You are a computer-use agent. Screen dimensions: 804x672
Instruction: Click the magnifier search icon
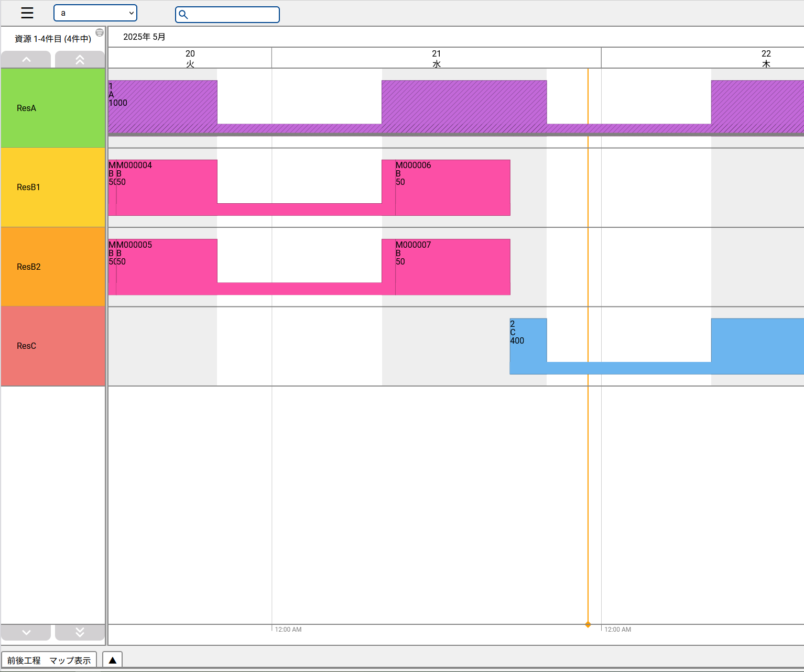tap(183, 15)
